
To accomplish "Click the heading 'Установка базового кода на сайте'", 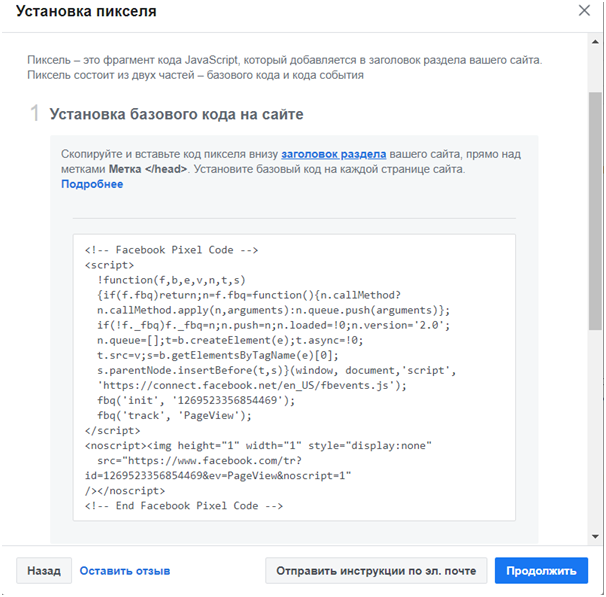I will click(176, 114).
